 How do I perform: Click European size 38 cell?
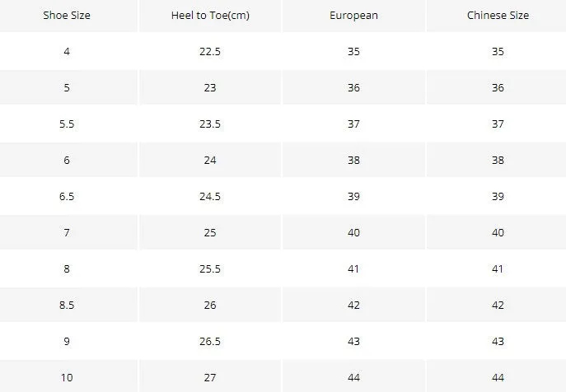tap(353, 160)
